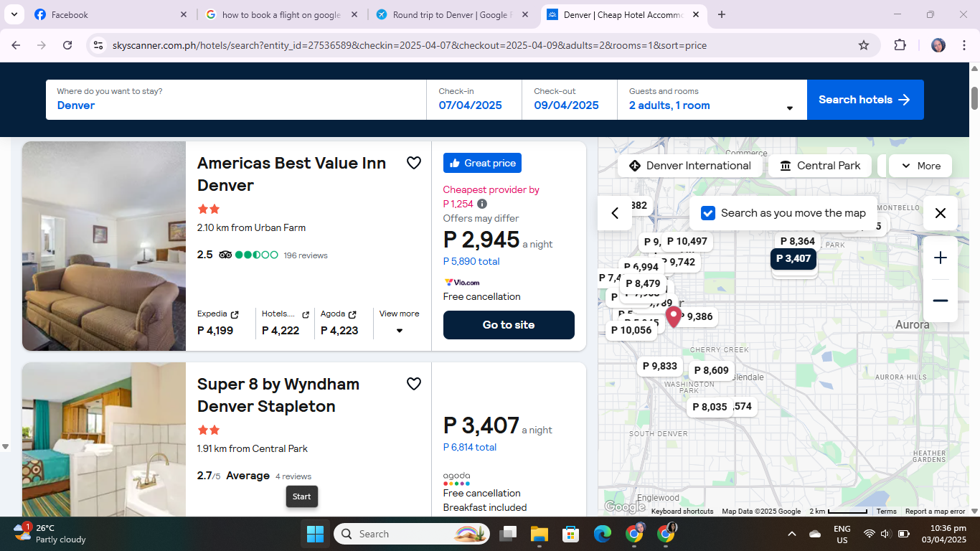
Task: Zoom out on the hotel map
Action: [x=941, y=301]
